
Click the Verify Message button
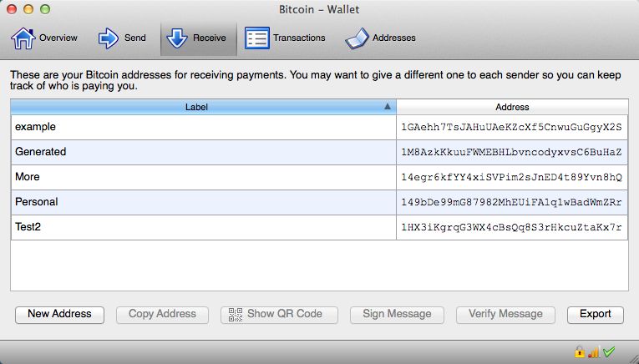pyautogui.click(x=505, y=315)
